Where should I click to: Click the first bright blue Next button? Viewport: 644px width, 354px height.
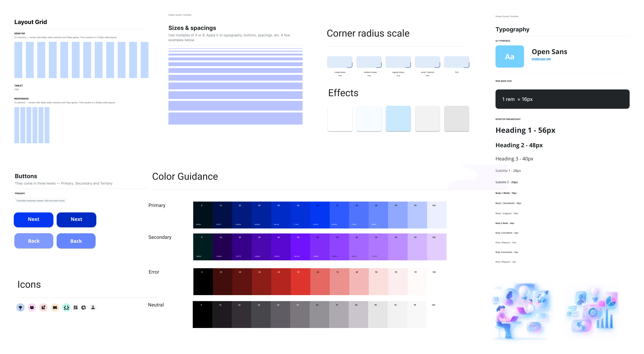pyautogui.click(x=33, y=219)
